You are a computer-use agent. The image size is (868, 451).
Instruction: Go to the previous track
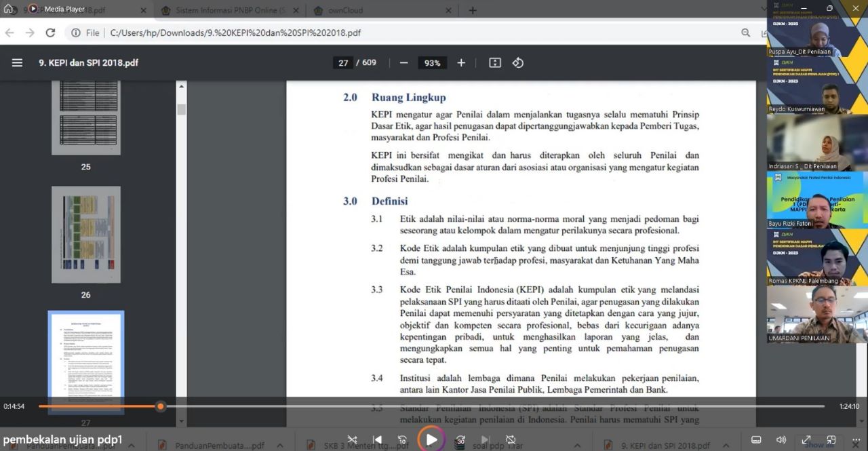point(377,439)
